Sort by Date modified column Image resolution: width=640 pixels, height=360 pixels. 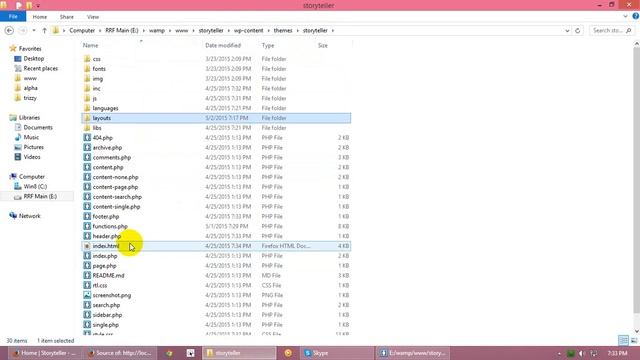click(x=223, y=45)
